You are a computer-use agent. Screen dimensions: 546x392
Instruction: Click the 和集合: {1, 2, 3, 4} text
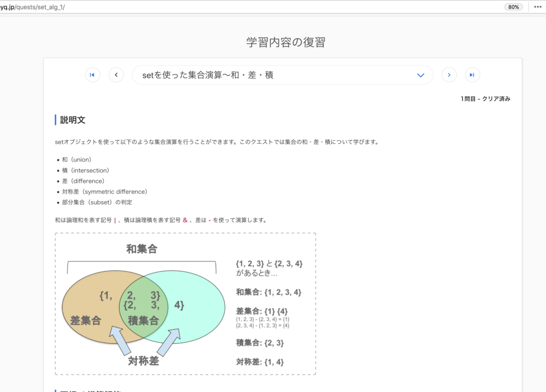(269, 292)
